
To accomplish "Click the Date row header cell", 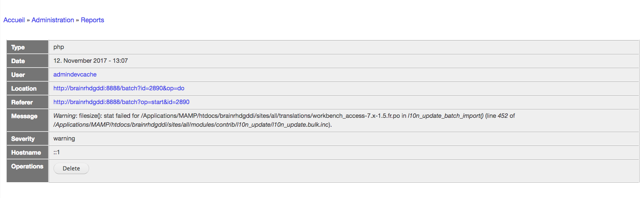I will pos(28,61).
